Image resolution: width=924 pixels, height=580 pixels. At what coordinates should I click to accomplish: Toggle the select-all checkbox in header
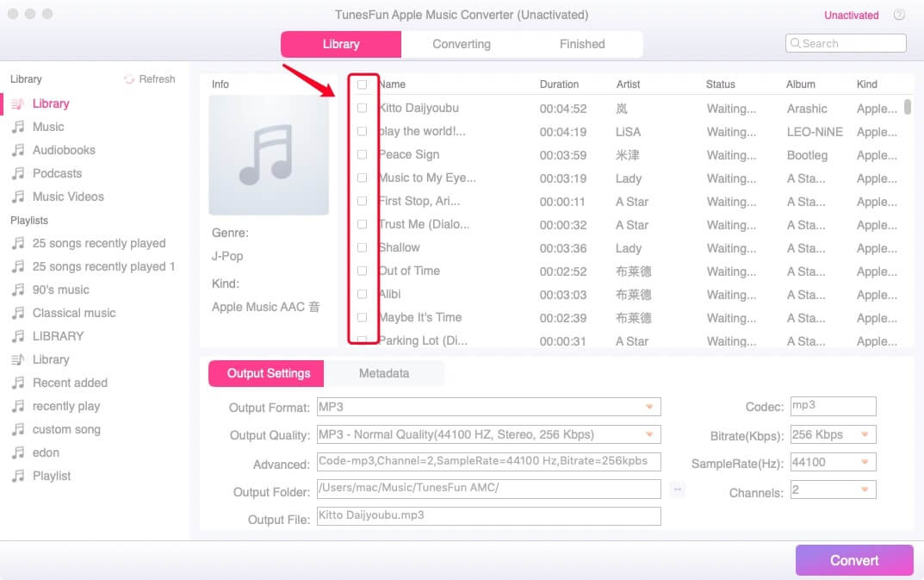coord(362,84)
